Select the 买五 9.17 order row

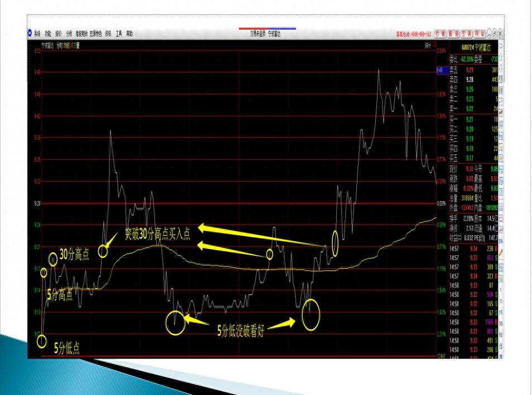point(473,158)
